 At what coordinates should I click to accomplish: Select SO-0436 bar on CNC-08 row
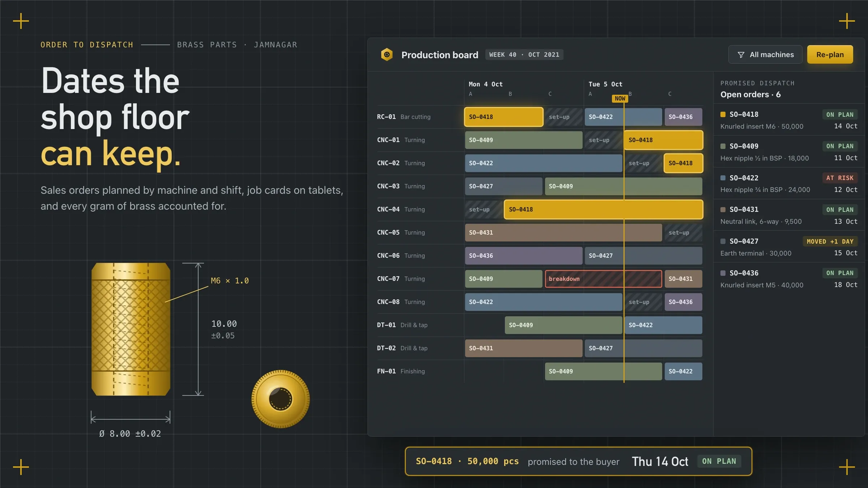coord(684,302)
